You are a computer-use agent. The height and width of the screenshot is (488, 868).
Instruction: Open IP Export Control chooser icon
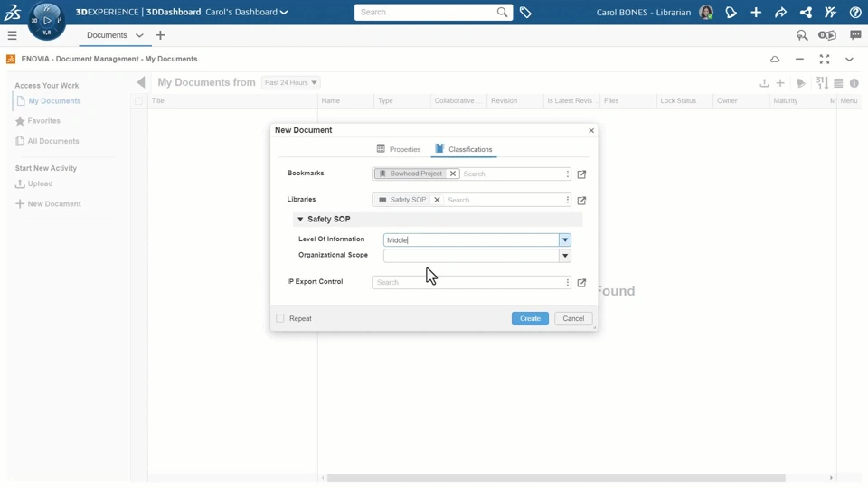pos(581,283)
